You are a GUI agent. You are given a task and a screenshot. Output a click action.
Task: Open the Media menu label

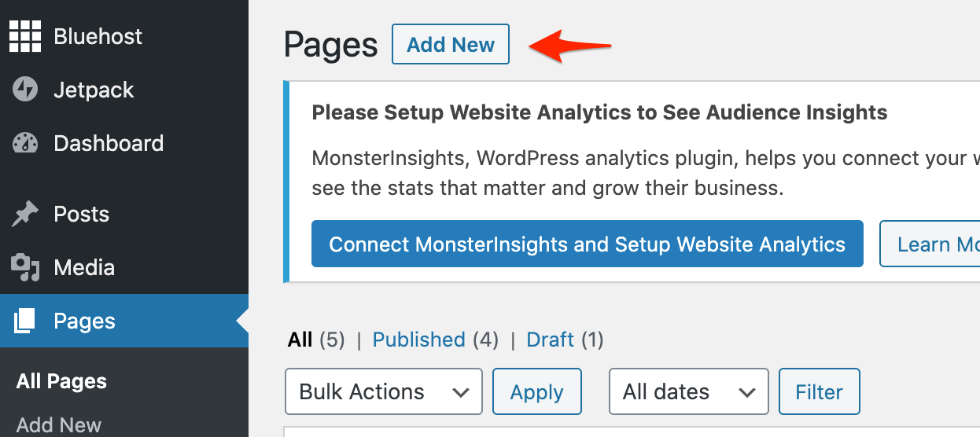click(84, 267)
